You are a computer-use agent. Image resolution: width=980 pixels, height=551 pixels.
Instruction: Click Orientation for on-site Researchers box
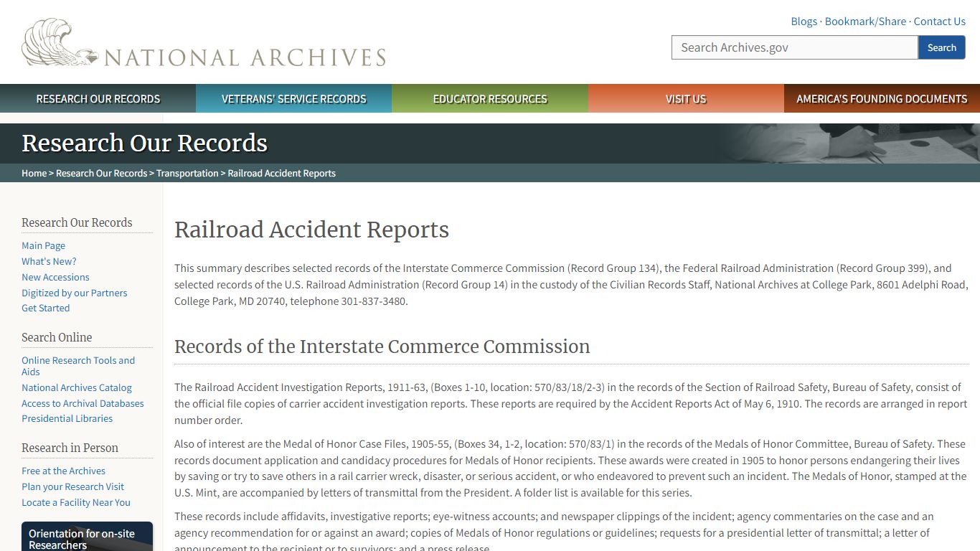[87, 537]
